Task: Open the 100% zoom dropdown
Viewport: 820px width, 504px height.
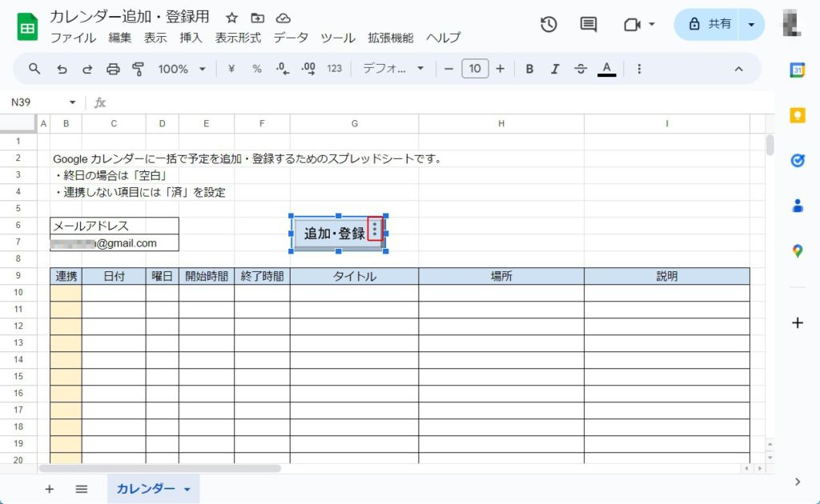Action: pos(182,69)
